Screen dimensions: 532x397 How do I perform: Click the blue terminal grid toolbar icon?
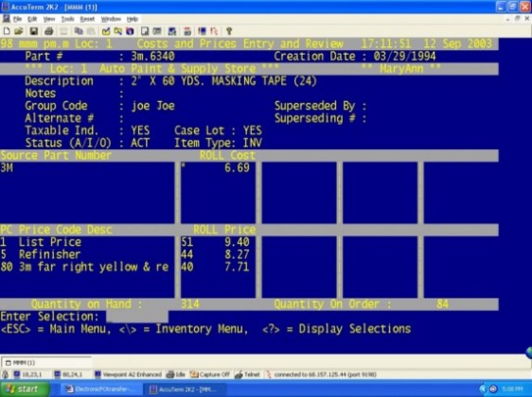point(172,31)
